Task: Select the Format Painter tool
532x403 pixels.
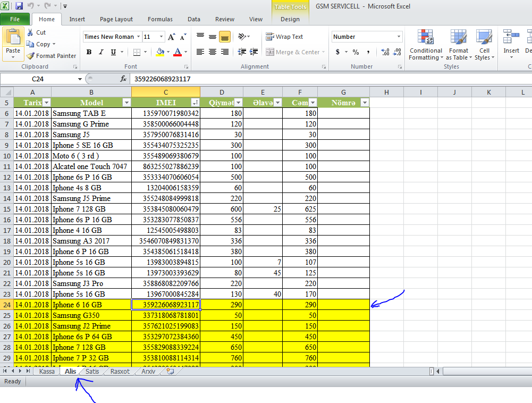Action: [x=52, y=56]
